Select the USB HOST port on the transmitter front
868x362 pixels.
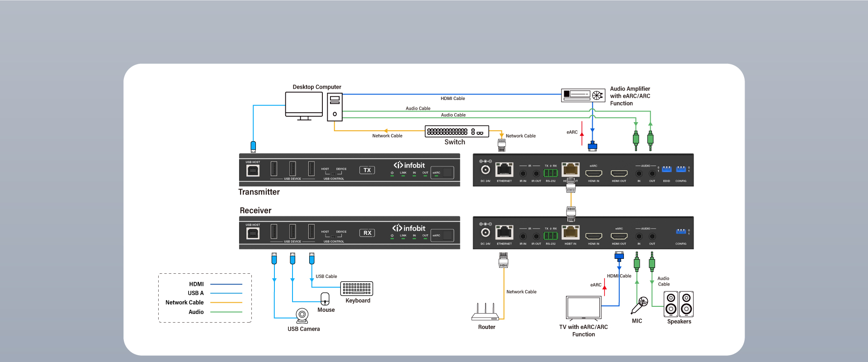click(x=253, y=170)
